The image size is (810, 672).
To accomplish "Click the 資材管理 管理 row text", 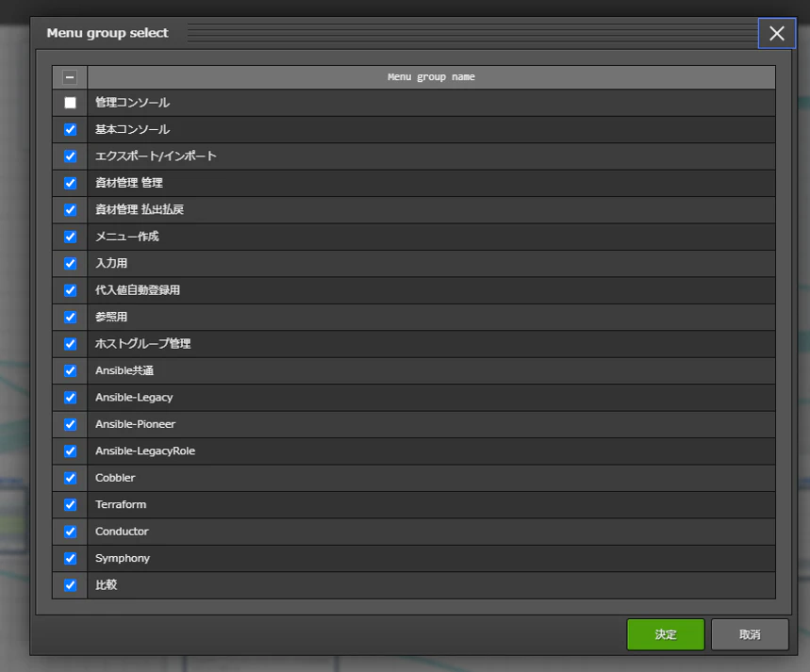I will 129,183.
